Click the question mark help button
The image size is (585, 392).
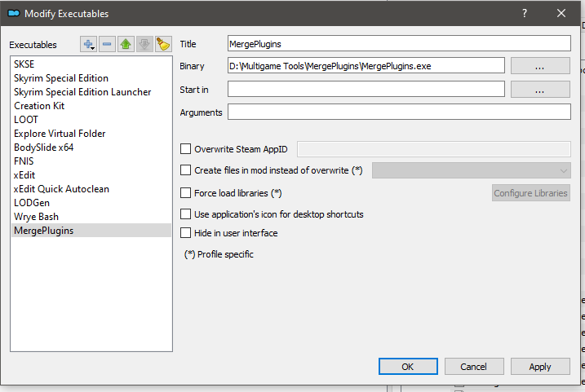tap(525, 13)
